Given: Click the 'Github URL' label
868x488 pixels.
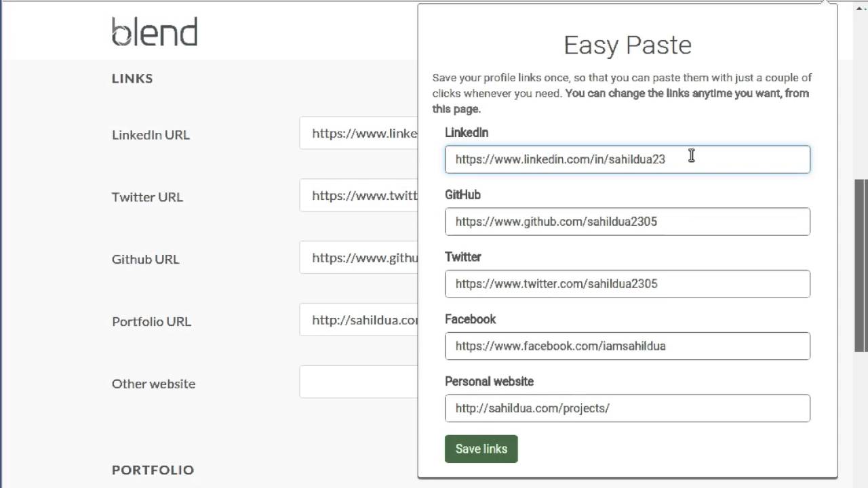Looking at the screenshot, I should [x=145, y=259].
